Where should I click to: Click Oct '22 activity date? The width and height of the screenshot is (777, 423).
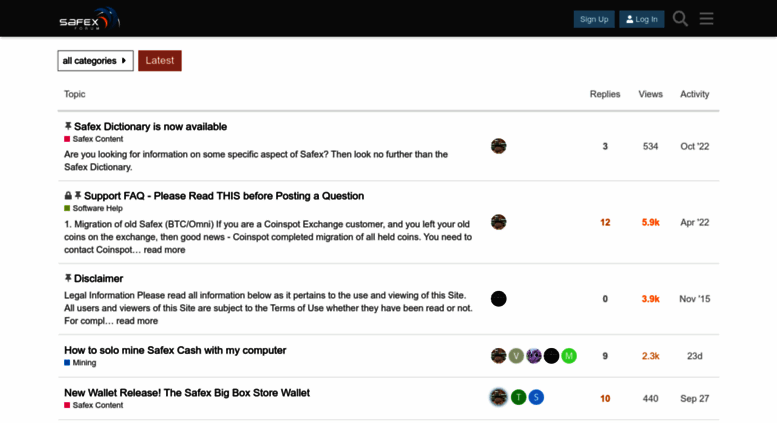coord(694,147)
